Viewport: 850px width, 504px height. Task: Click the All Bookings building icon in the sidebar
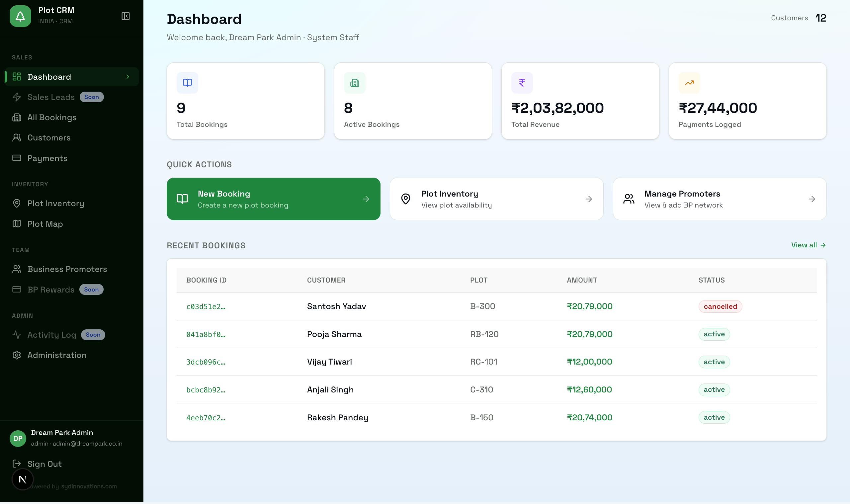pos(17,118)
